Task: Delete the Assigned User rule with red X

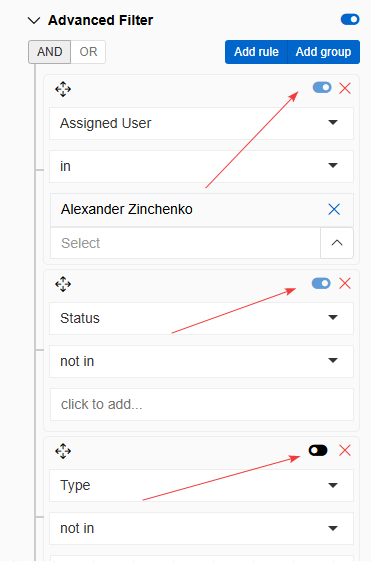Action: (345, 88)
